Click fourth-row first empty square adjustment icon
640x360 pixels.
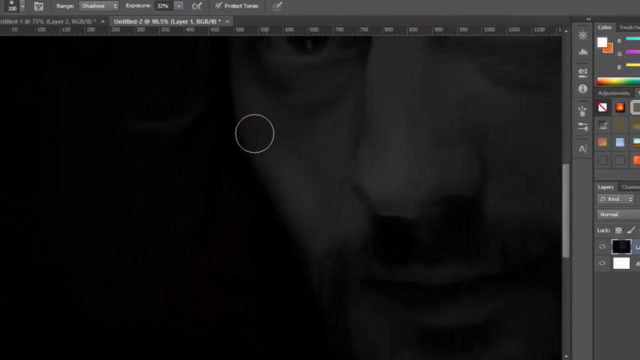[x=603, y=160]
